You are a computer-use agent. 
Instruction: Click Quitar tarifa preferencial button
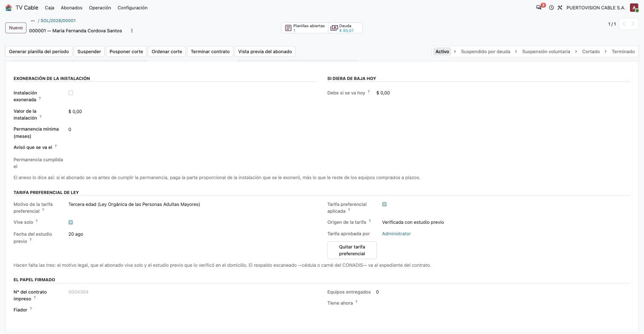coord(352,250)
